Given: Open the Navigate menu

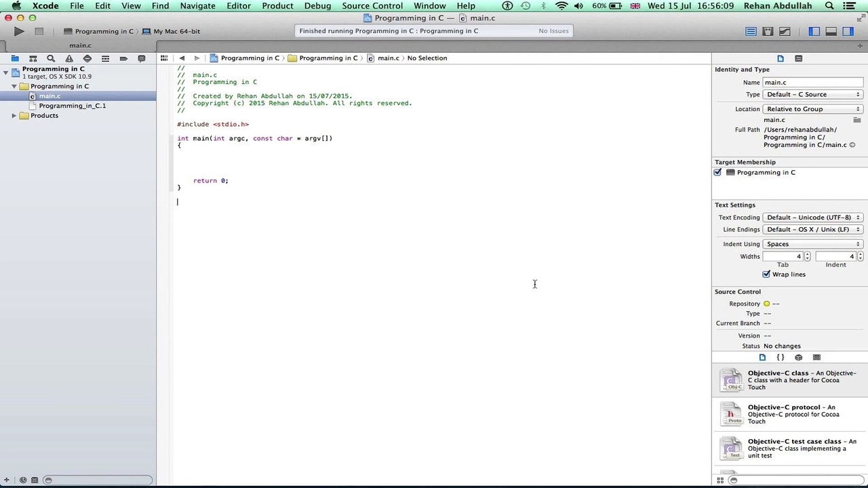Looking at the screenshot, I should click(197, 6).
